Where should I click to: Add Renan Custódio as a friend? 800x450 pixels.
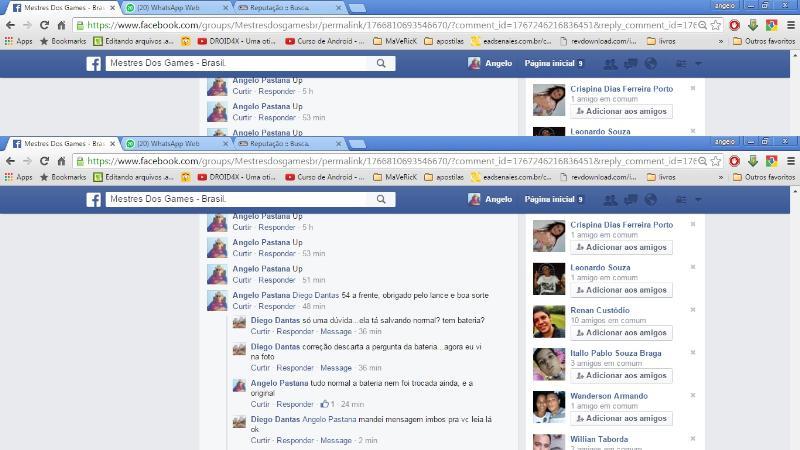(x=621, y=333)
